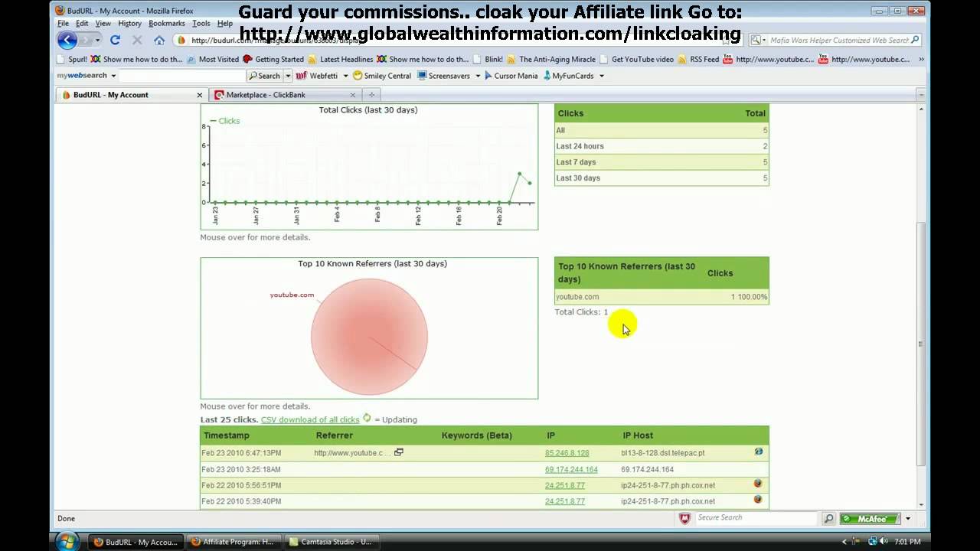The image size is (980, 551).
Task: Click the green Updating refresh icon
Action: click(x=367, y=418)
